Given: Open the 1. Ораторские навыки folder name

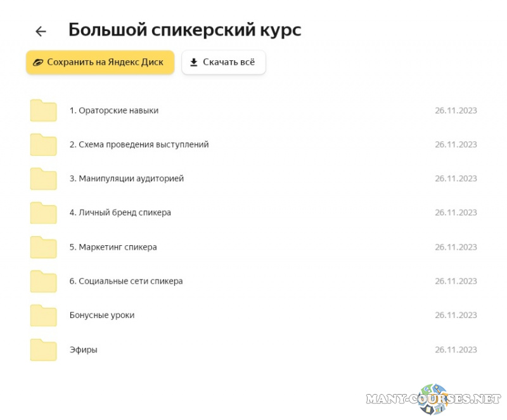Looking at the screenshot, I should 114,110.
